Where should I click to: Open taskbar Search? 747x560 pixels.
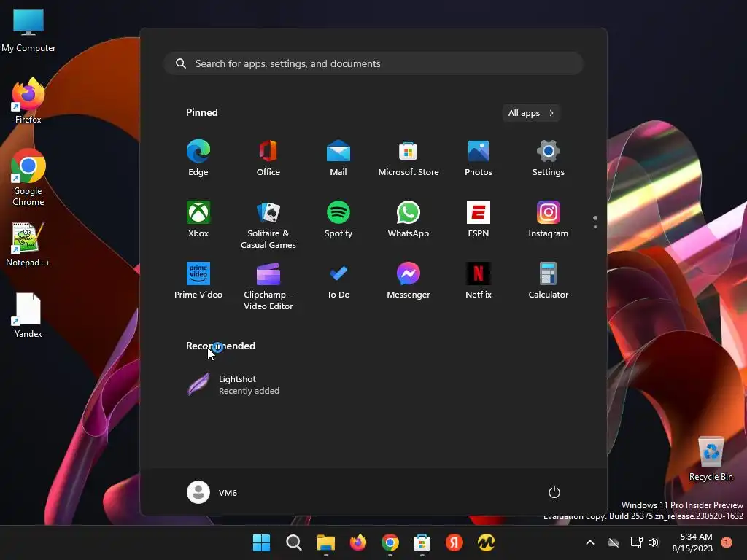click(293, 542)
